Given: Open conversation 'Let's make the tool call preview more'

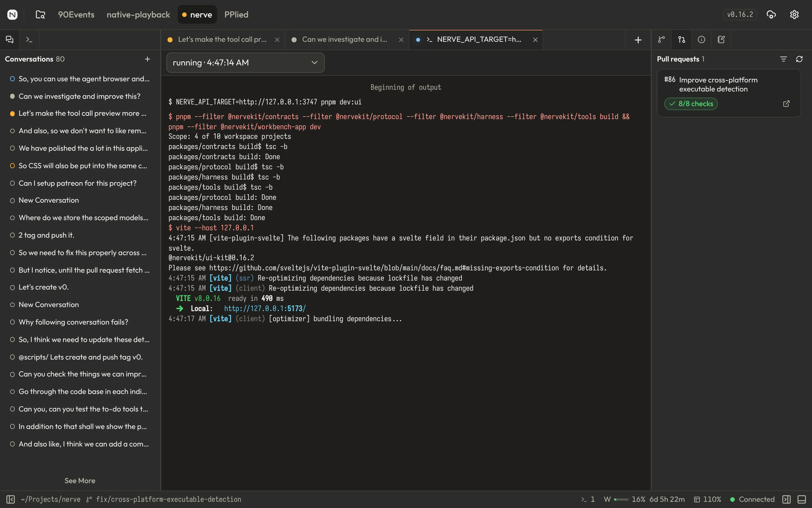Looking at the screenshot, I should [x=80, y=113].
